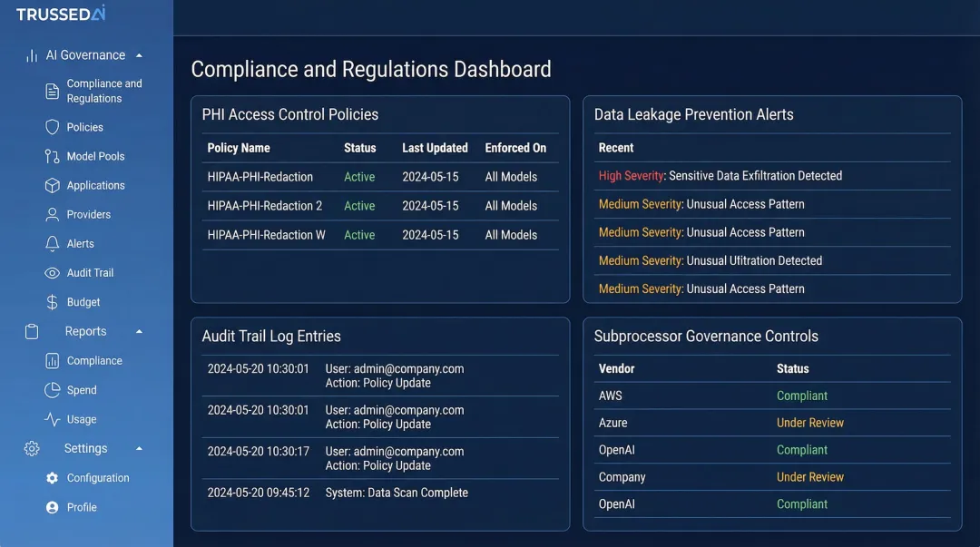Open the Compliance report under Reports
Image resolution: width=980 pixels, height=547 pixels.
93,360
